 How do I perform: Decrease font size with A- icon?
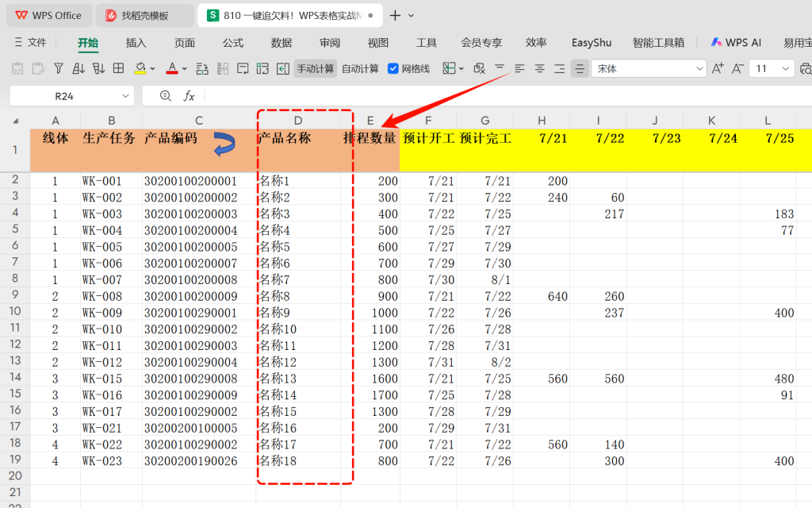pos(737,68)
